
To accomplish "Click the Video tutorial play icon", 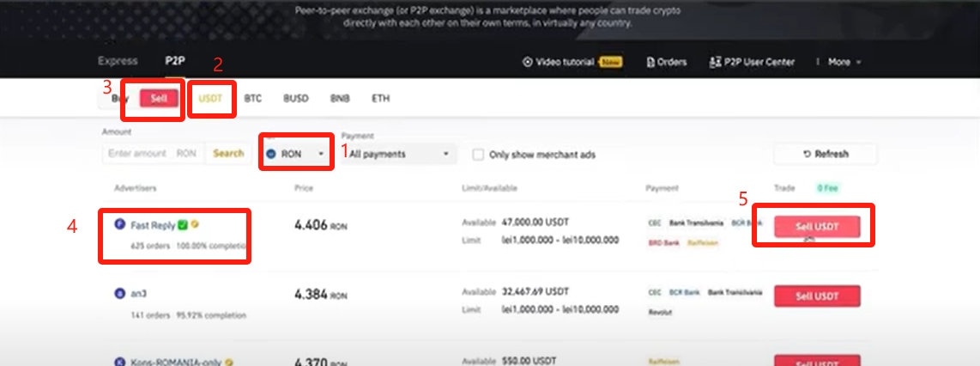I will (x=528, y=62).
